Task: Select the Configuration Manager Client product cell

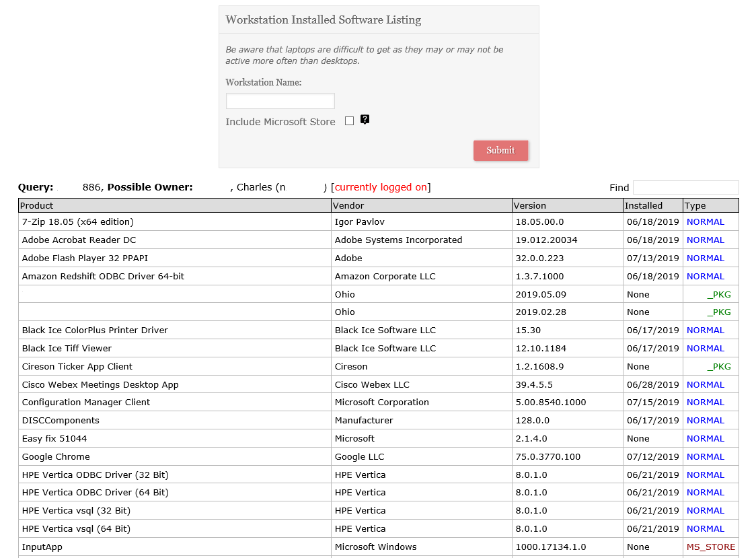Action: coord(86,403)
